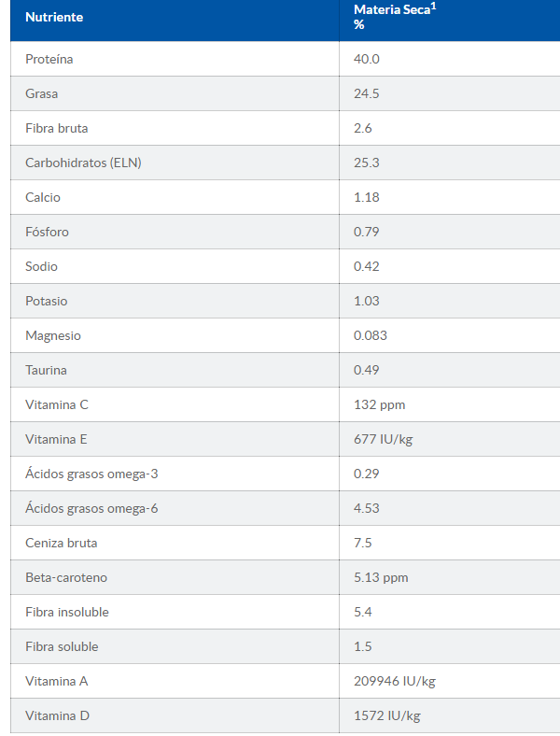Click the Grasa value 24.5
560x736 pixels.
[x=366, y=93]
